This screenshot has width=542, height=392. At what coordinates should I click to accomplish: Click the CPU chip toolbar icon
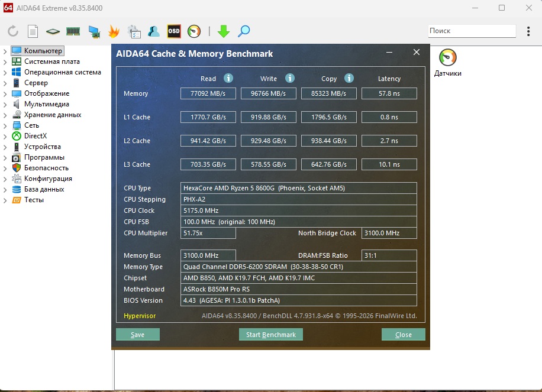click(x=53, y=32)
